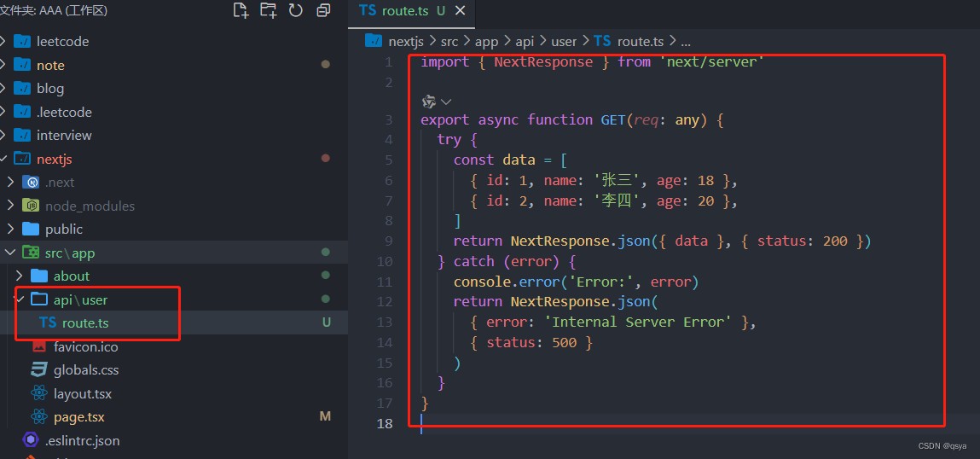Click line number 18 in the gutter

[385, 423]
